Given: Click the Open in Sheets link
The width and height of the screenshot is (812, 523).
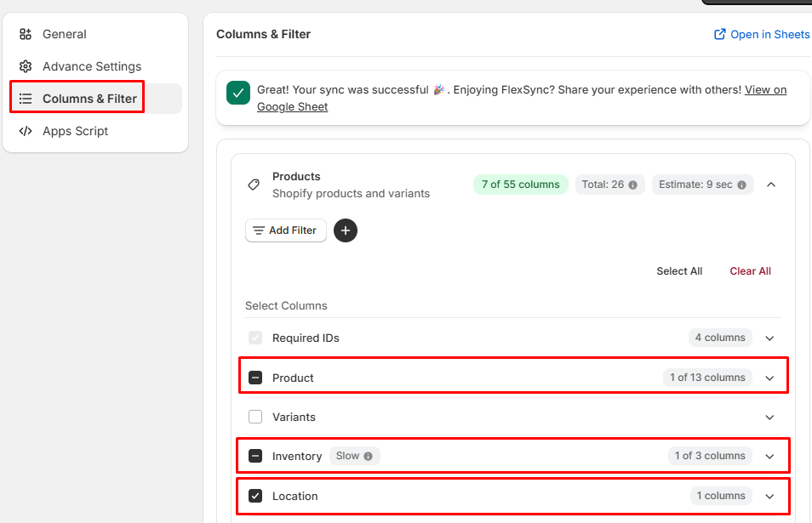Looking at the screenshot, I should click(x=769, y=34).
